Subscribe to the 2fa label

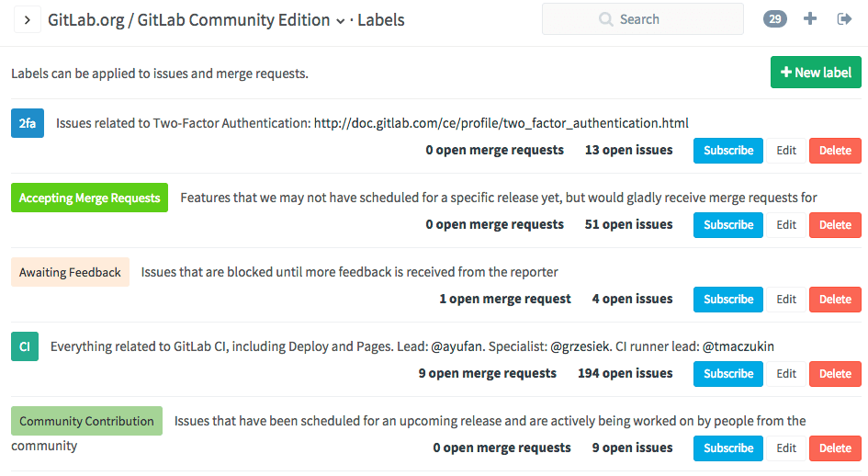pyautogui.click(x=728, y=151)
